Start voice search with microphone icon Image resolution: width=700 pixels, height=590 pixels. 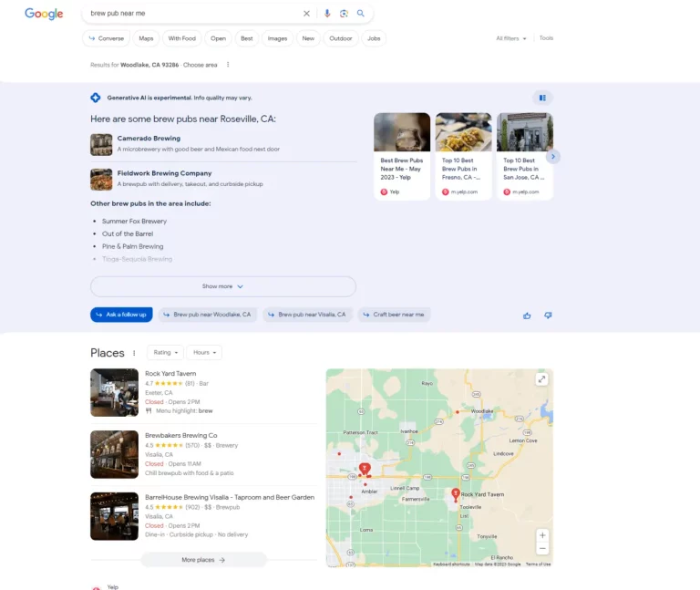tap(327, 14)
